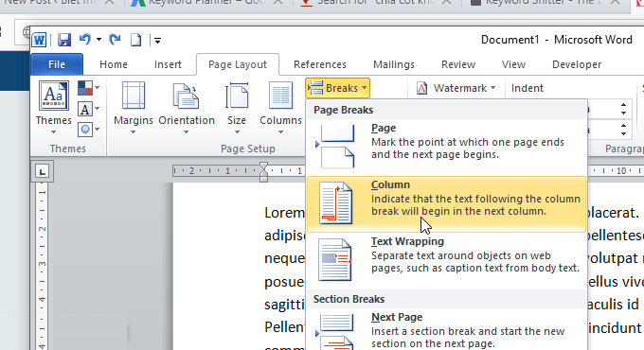Click the tab selector button on ruler corner

pyautogui.click(x=43, y=171)
